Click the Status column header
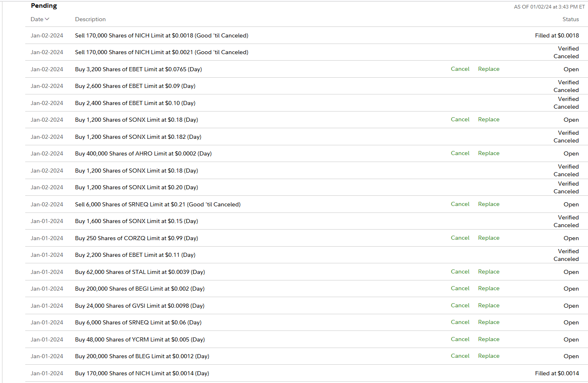The image size is (588, 383). [571, 19]
